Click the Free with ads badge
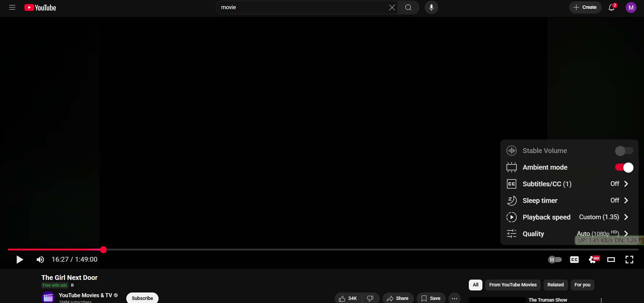The image size is (644, 303). point(55,285)
